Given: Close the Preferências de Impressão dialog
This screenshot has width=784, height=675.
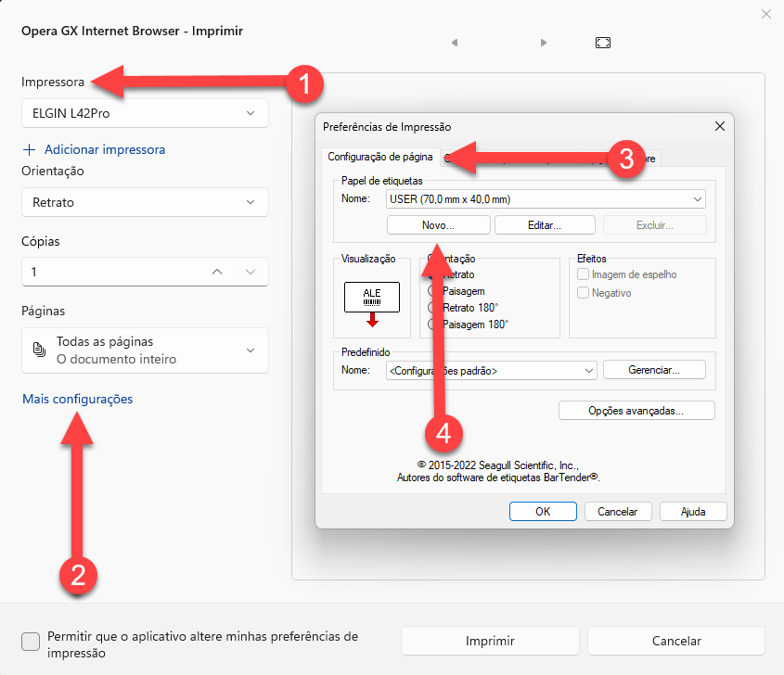Looking at the screenshot, I should click(719, 126).
